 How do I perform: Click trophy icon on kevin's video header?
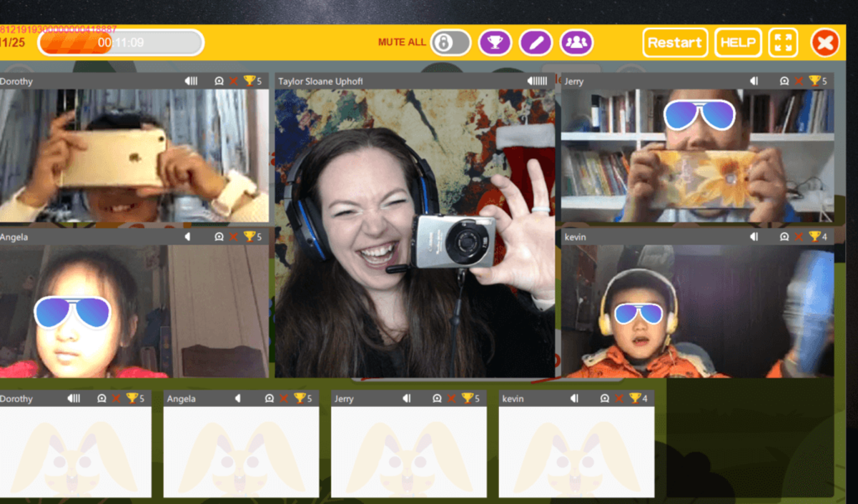click(814, 237)
